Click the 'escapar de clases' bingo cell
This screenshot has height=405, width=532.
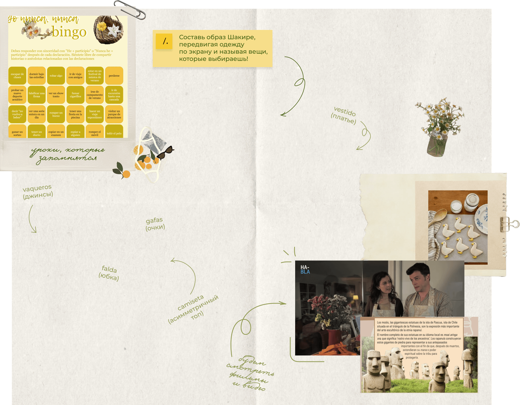point(17,76)
